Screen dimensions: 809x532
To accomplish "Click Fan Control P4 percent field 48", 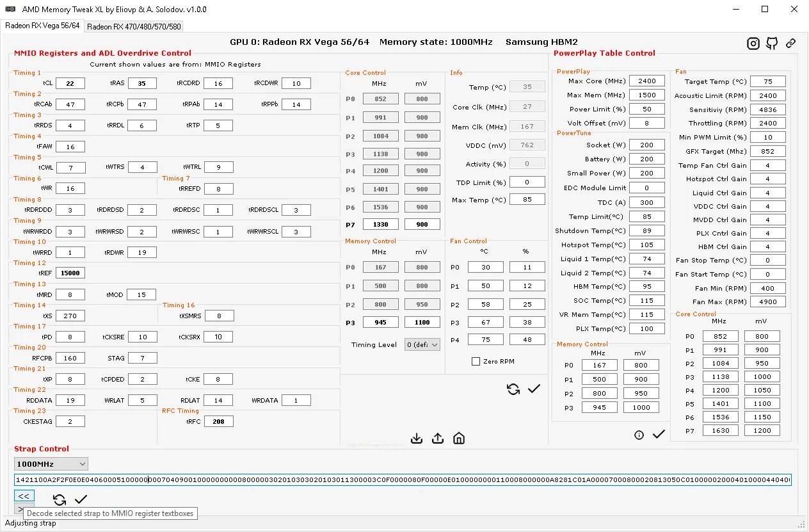I will click(527, 340).
